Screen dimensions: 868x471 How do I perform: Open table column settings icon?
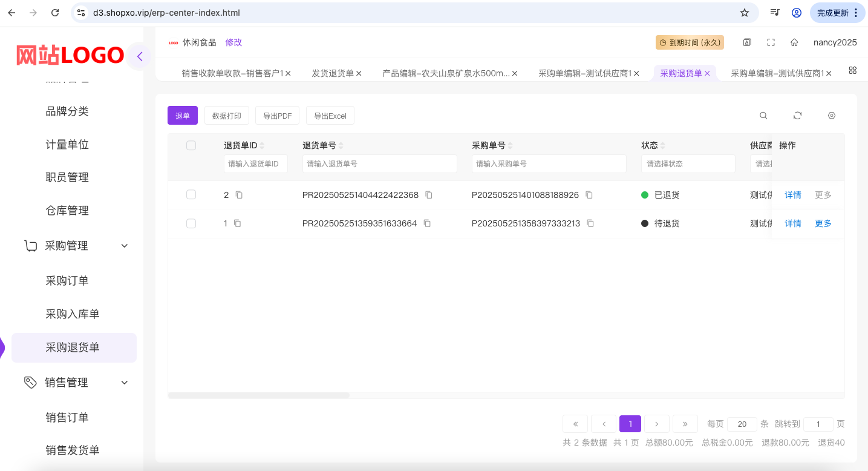click(832, 116)
